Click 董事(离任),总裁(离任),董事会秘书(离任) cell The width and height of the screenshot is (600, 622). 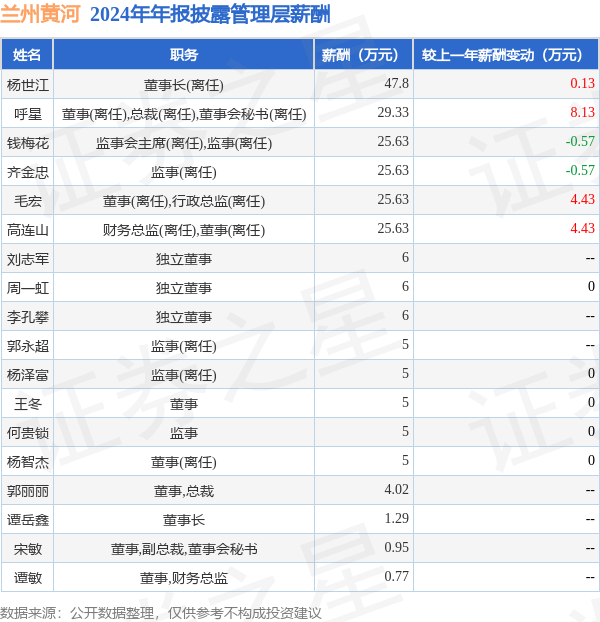[184, 114]
